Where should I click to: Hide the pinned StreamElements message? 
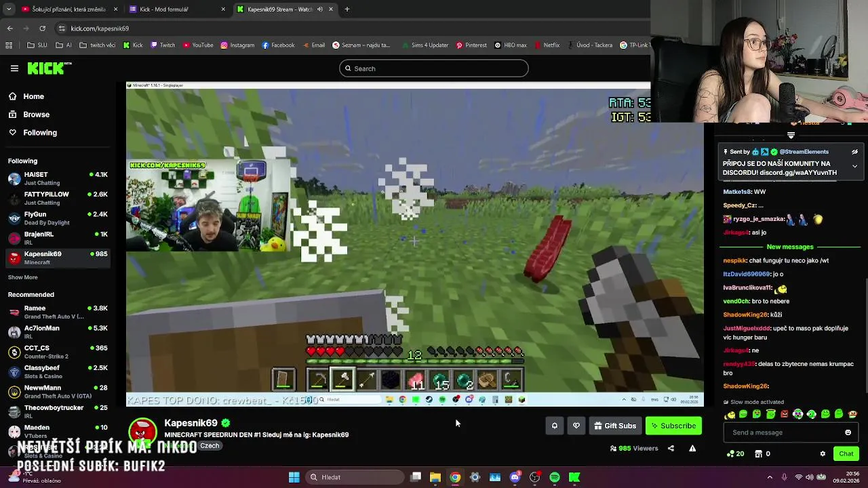pyautogui.click(x=854, y=152)
